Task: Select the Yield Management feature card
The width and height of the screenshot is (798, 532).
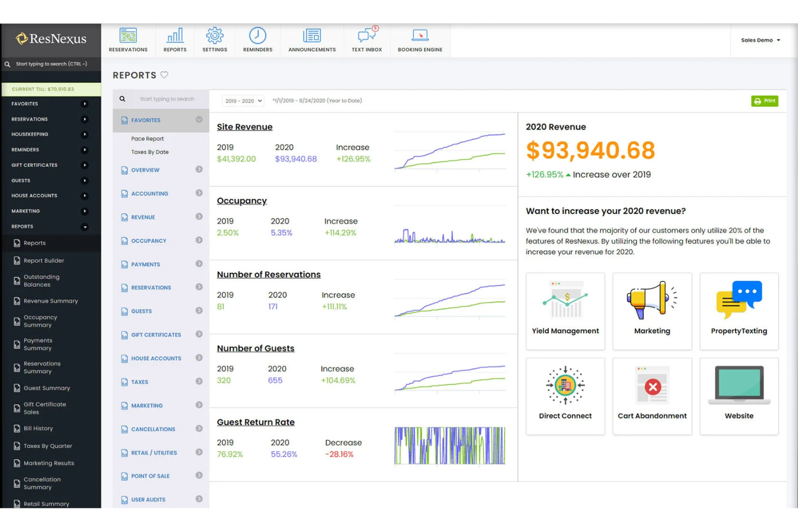Action: [565, 311]
